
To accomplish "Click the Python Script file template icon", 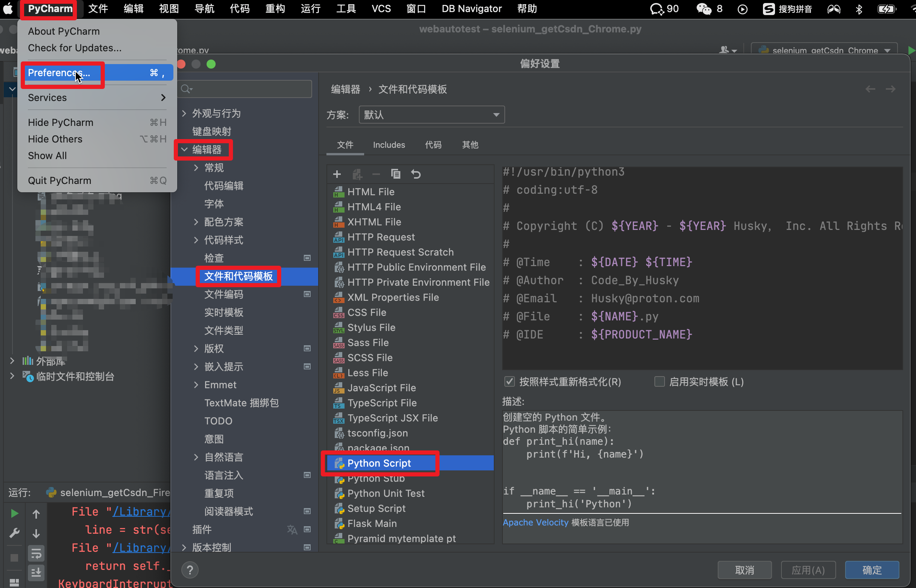I will (x=338, y=463).
